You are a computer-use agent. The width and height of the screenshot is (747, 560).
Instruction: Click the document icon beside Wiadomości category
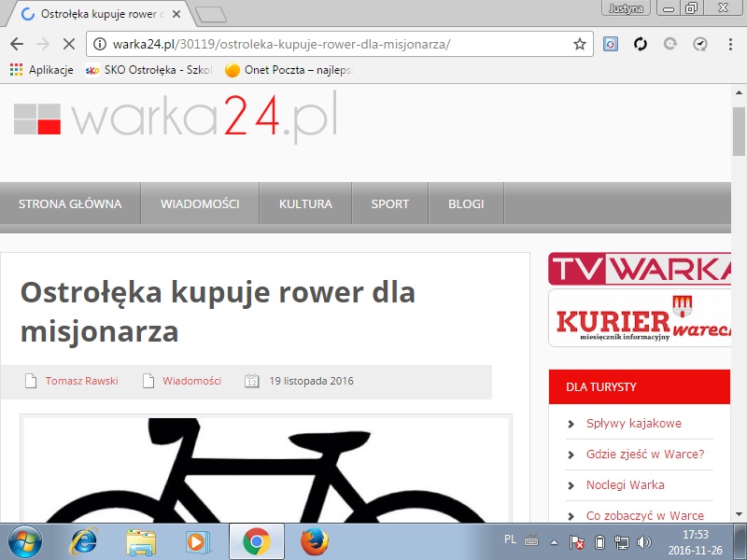148,381
